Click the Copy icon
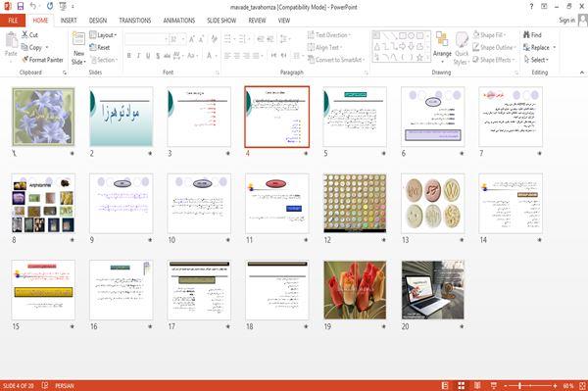Image resolution: width=588 pixels, height=391 pixels. tap(24, 47)
